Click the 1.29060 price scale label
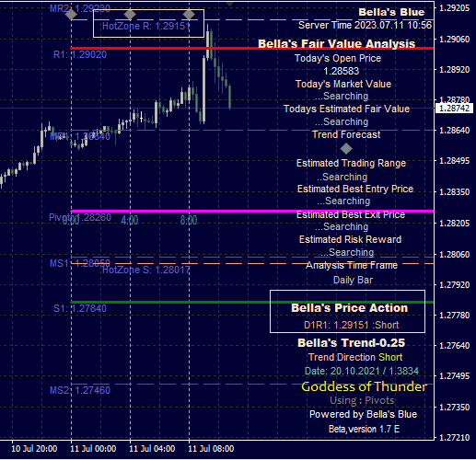 click(x=455, y=39)
